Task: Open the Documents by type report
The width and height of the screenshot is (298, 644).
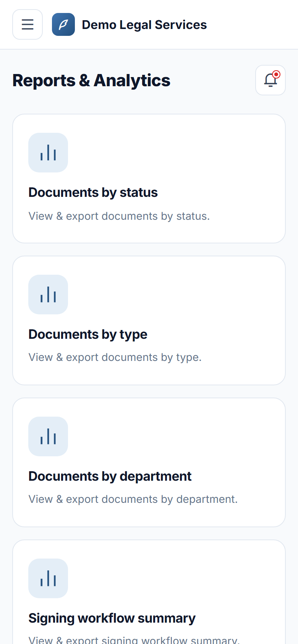Action: tap(149, 320)
